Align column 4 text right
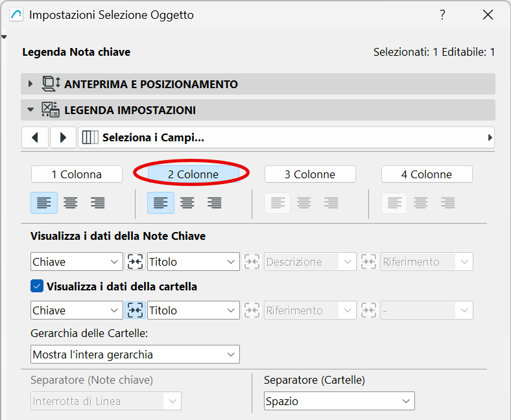 (x=448, y=203)
